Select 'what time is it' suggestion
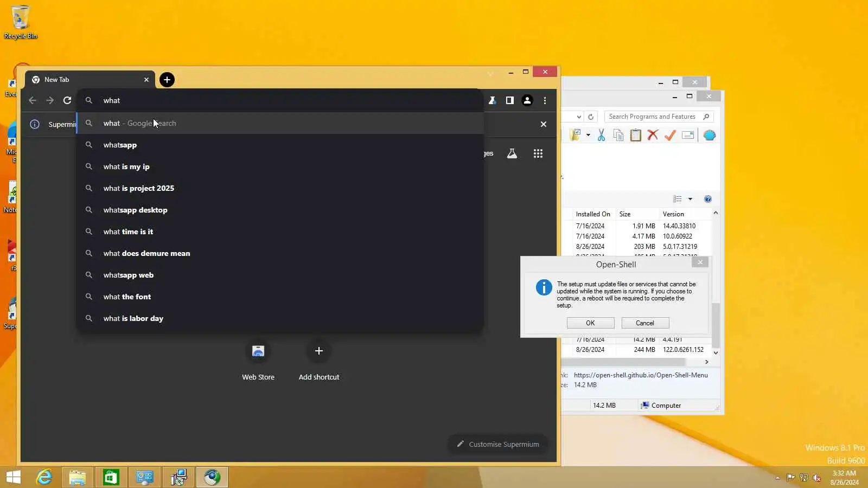The image size is (868, 488). tap(279, 232)
